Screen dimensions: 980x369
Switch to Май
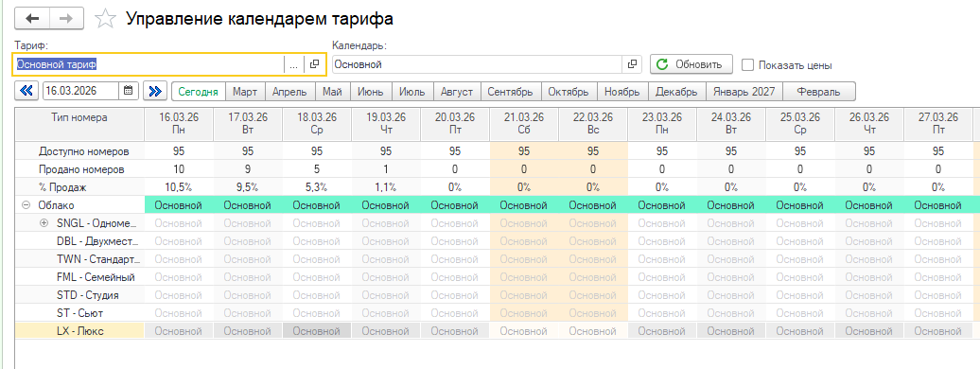click(333, 92)
